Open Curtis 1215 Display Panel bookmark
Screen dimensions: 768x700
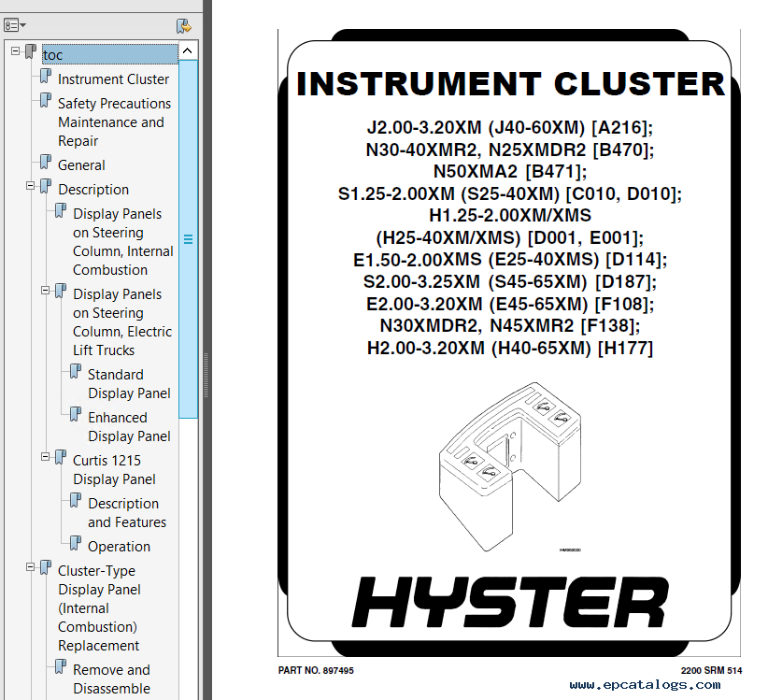[114, 470]
